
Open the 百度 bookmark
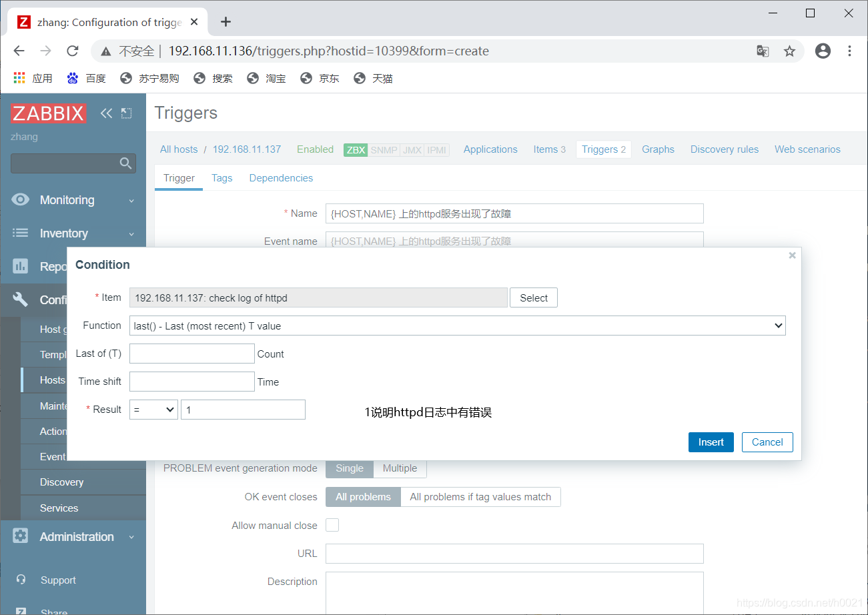pos(86,78)
